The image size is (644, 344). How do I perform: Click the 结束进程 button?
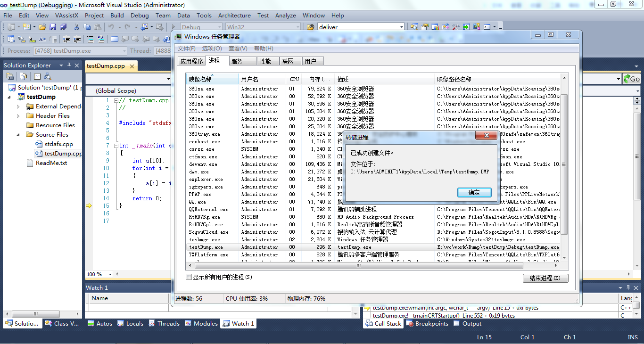tap(545, 278)
